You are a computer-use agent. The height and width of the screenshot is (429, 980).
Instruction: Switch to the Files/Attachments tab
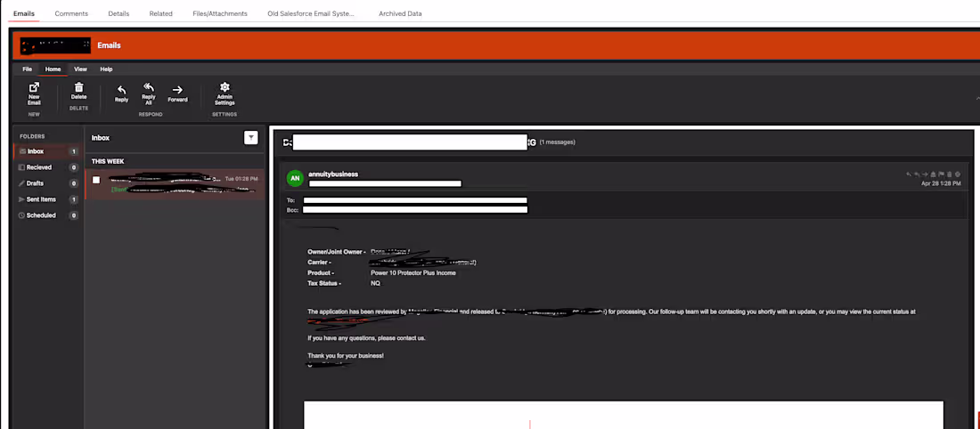tap(220, 13)
